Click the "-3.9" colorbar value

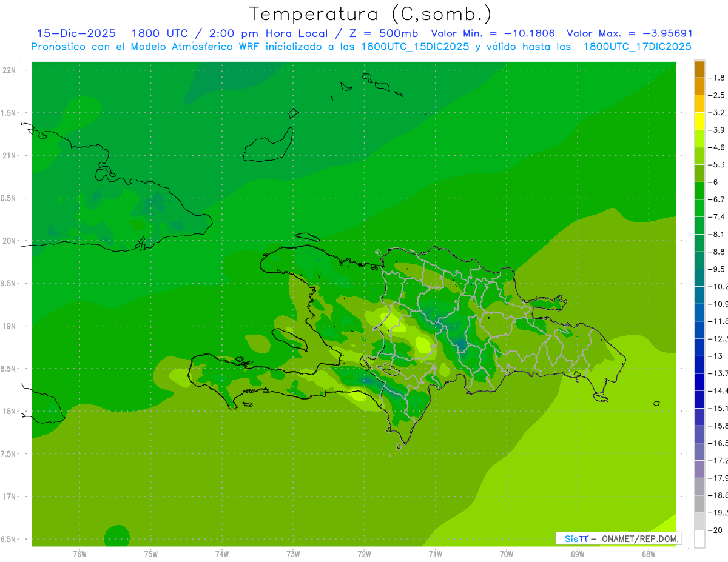tap(716, 130)
